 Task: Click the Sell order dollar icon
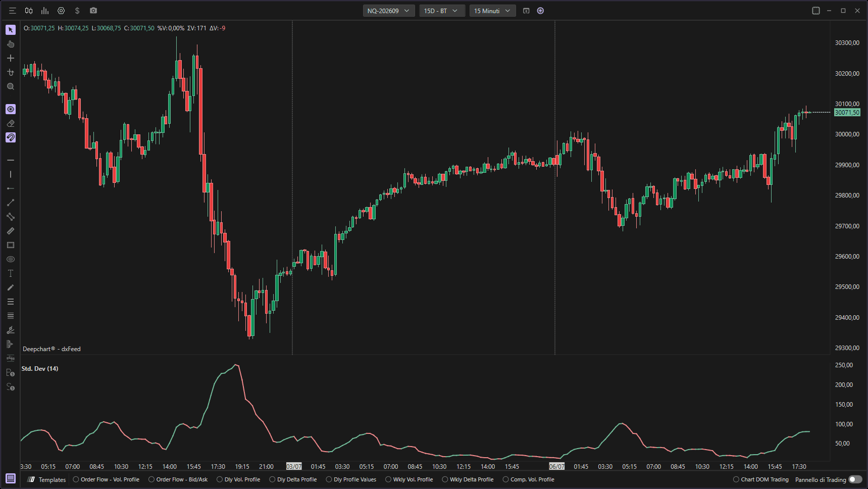tap(11, 387)
